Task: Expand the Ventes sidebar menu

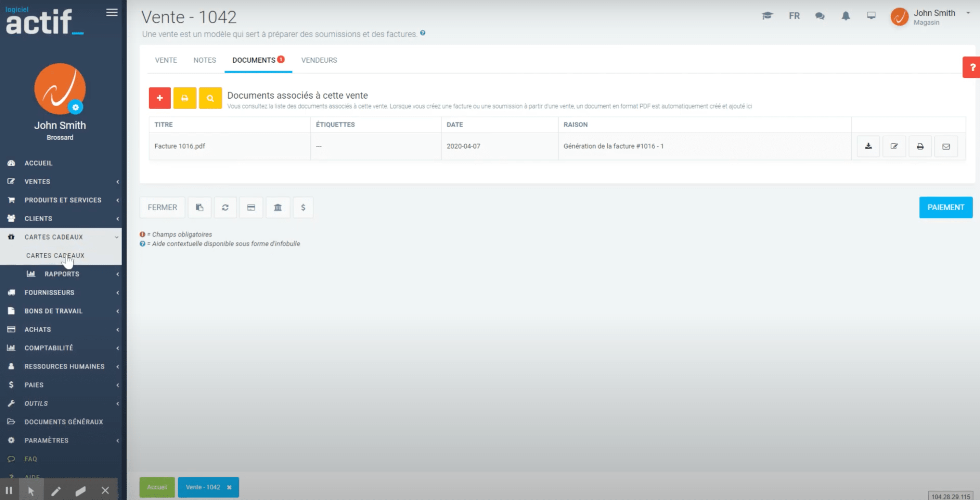Action: tap(37, 182)
